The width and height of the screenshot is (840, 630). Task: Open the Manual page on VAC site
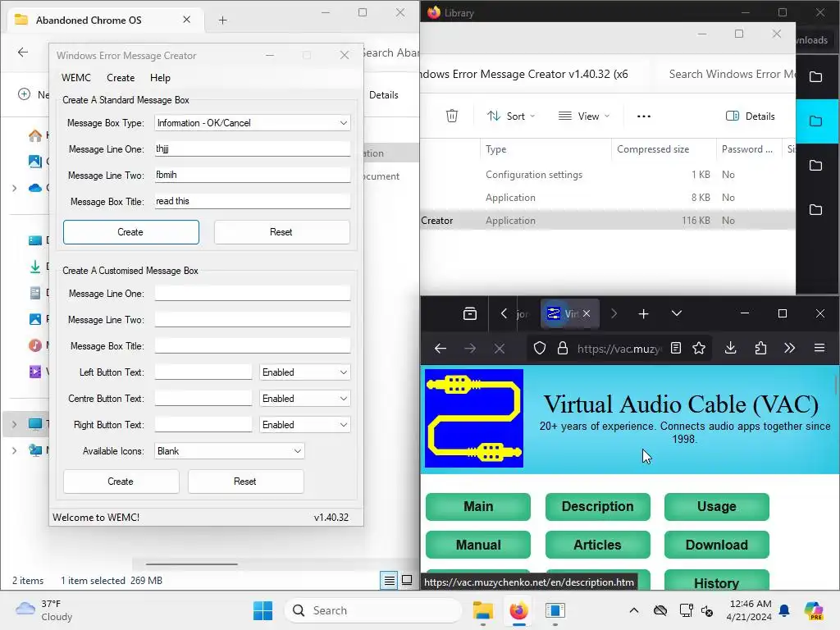(x=478, y=545)
